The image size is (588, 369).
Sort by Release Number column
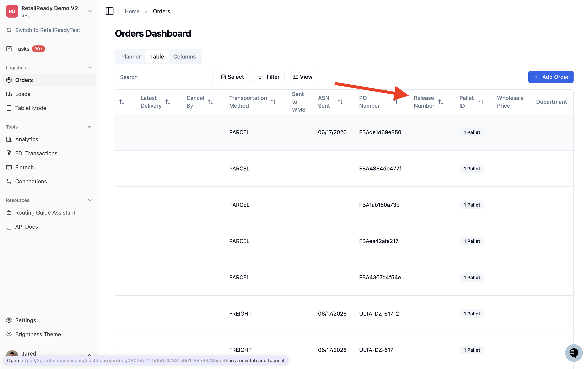[x=441, y=102]
